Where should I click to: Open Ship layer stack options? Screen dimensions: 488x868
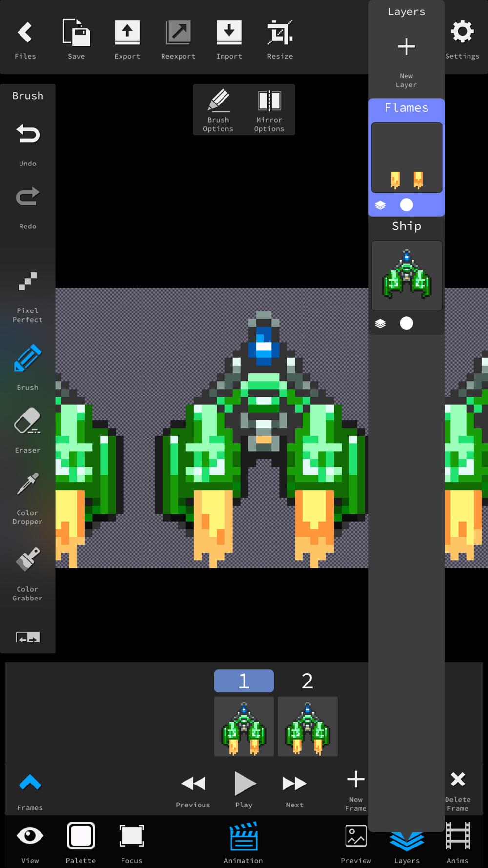[x=380, y=323]
